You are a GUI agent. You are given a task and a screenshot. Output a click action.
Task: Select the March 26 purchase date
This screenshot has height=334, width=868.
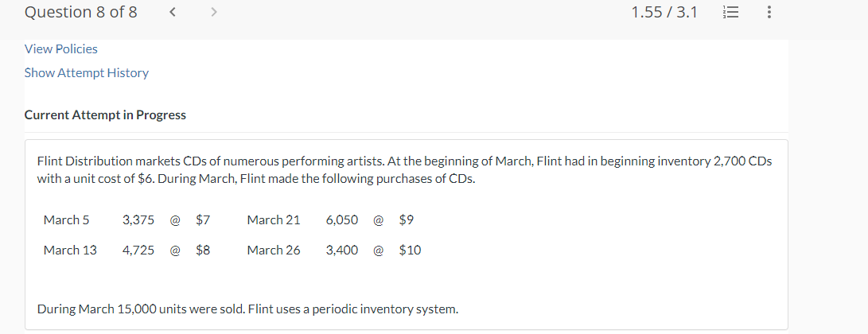coord(274,250)
